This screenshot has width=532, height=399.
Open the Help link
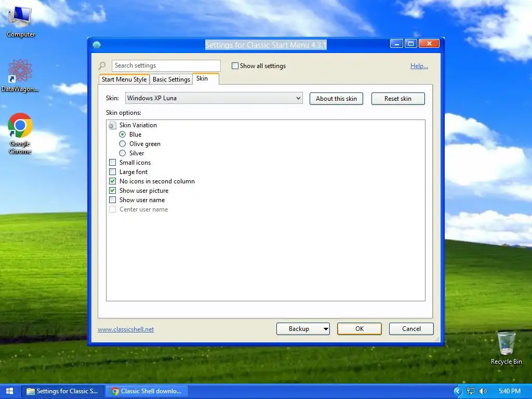click(419, 66)
